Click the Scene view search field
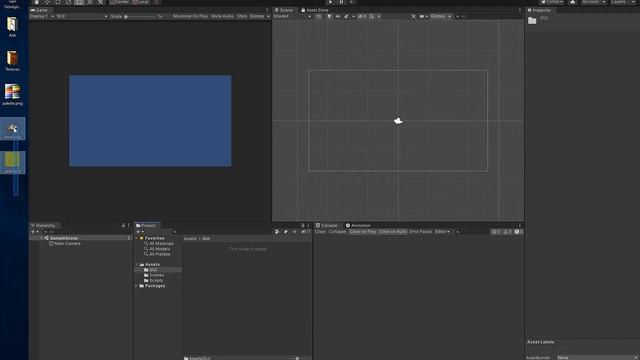Image resolution: width=640 pixels, height=360 pixels. click(x=488, y=16)
